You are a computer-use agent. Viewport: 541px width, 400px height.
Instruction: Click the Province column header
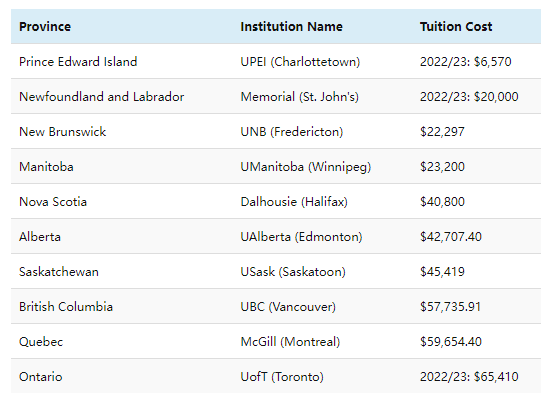pos(45,27)
